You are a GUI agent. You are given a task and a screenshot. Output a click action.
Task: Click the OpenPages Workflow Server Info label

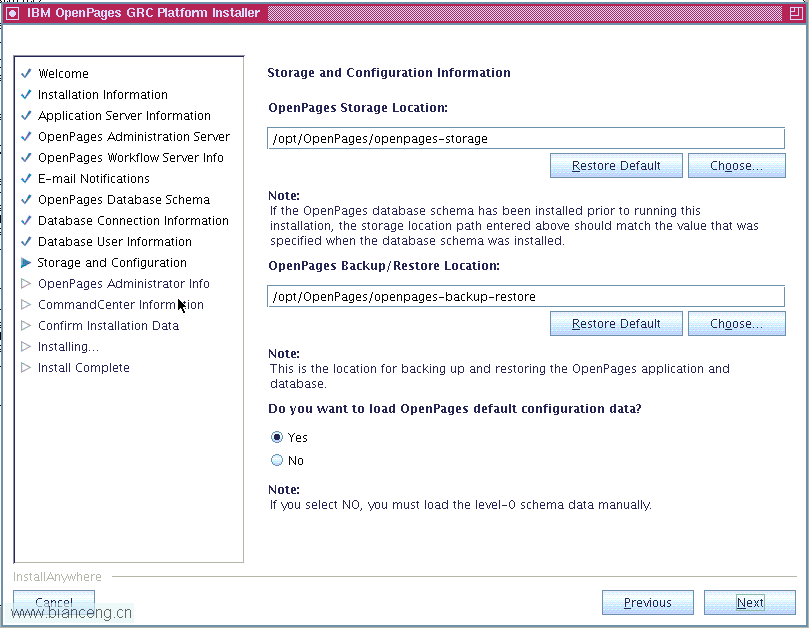(131, 157)
